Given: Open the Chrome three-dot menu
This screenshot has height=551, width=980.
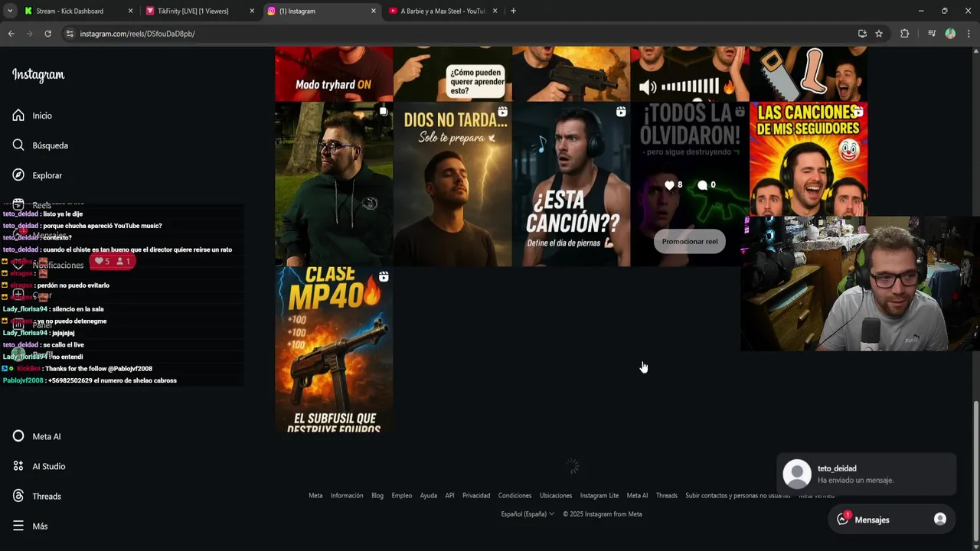Looking at the screenshot, I should [969, 34].
